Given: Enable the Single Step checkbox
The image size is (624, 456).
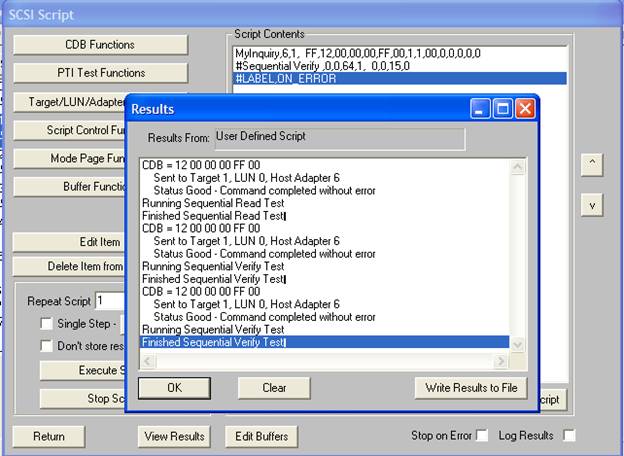Looking at the screenshot, I should [46, 324].
